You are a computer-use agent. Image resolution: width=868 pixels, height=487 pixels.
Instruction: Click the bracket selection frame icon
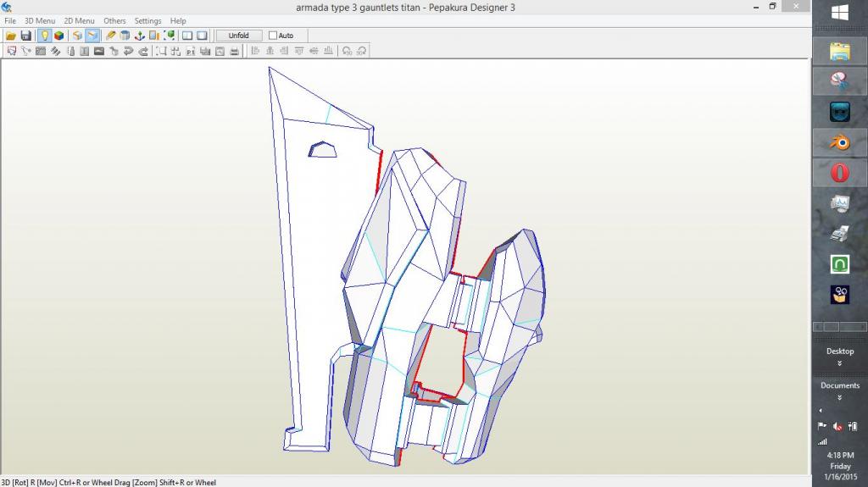(161, 51)
